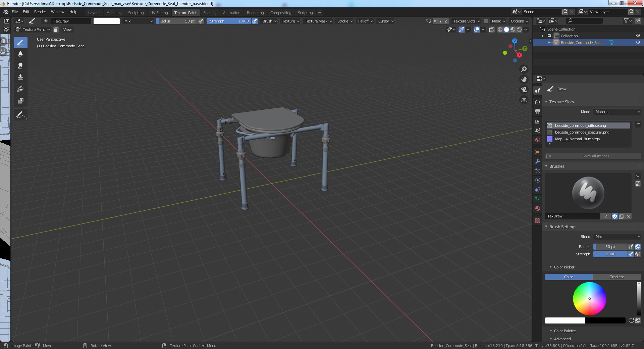Open the Render menu
The image size is (644, 349).
point(40,12)
